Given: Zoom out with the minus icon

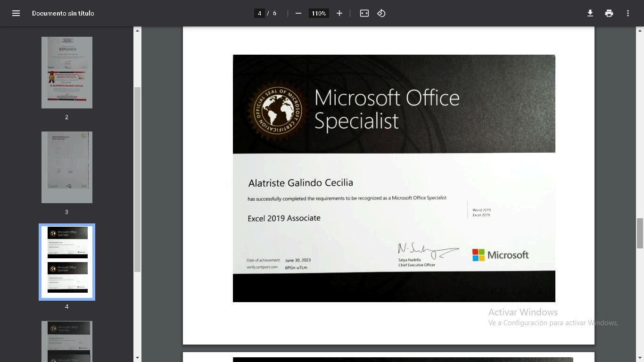Looking at the screenshot, I should tap(298, 13).
